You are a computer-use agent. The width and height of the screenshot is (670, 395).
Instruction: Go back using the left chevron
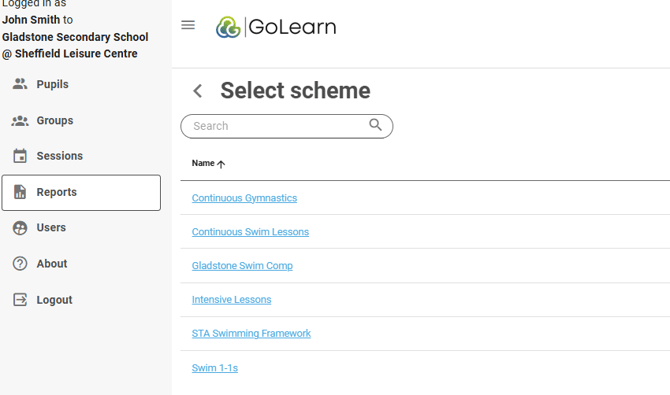pos(197,91)
